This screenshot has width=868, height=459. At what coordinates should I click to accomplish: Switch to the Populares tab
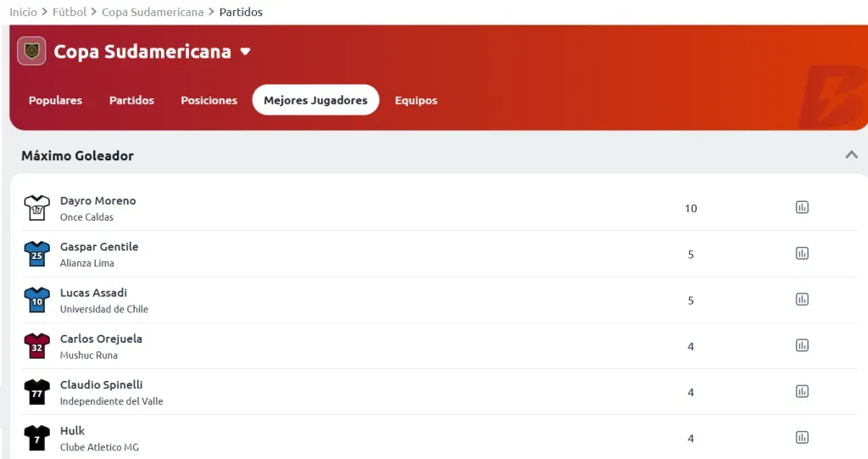(x=55, y=100)
